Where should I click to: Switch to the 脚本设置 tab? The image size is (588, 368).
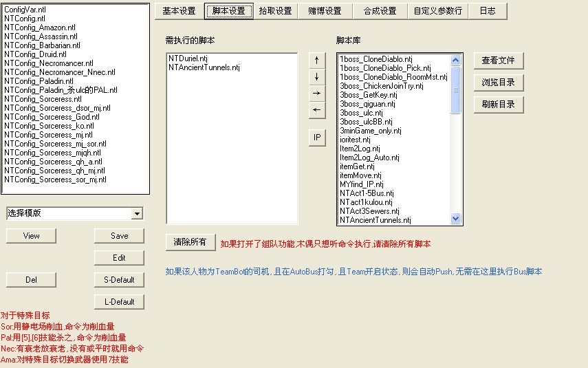point(229,11)
